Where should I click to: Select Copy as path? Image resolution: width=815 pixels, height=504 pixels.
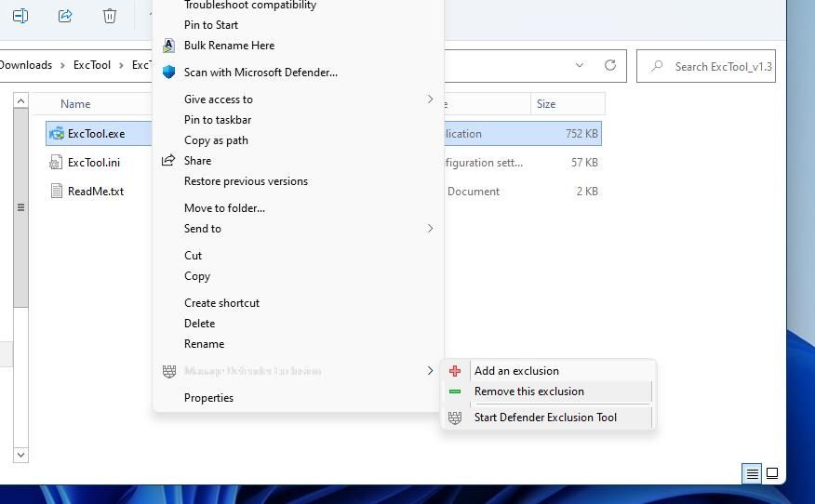[x=216, y=140]
